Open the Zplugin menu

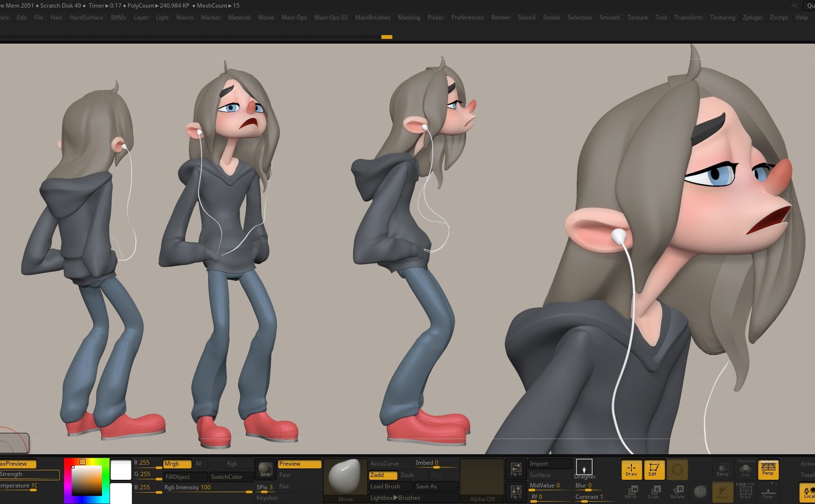tap(753, 18)
